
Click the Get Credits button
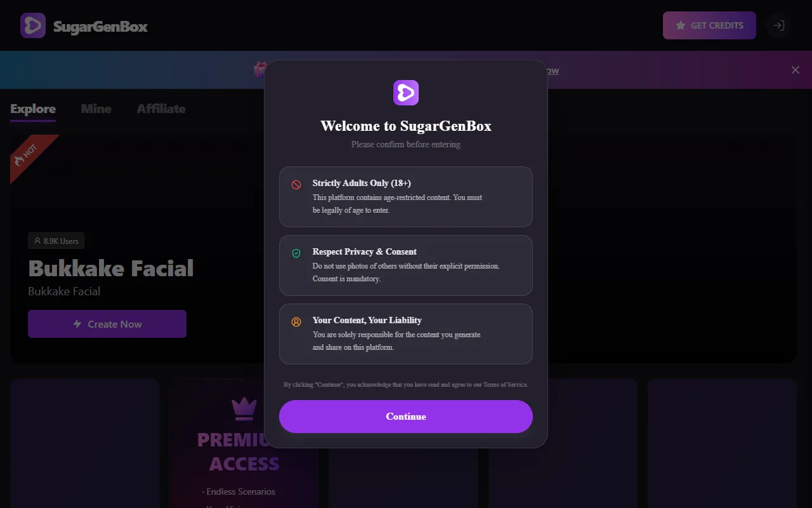point(709,25)
